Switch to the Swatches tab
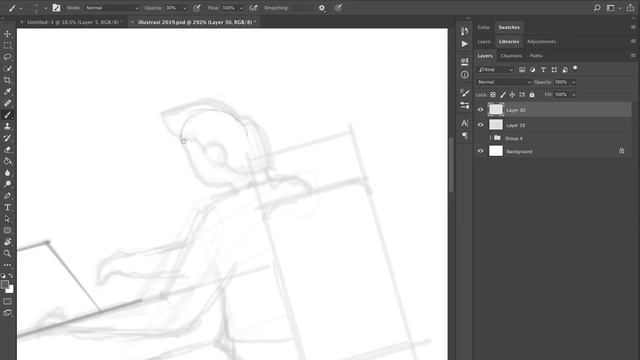The image size is (640, 360). [x=509, y=27]
